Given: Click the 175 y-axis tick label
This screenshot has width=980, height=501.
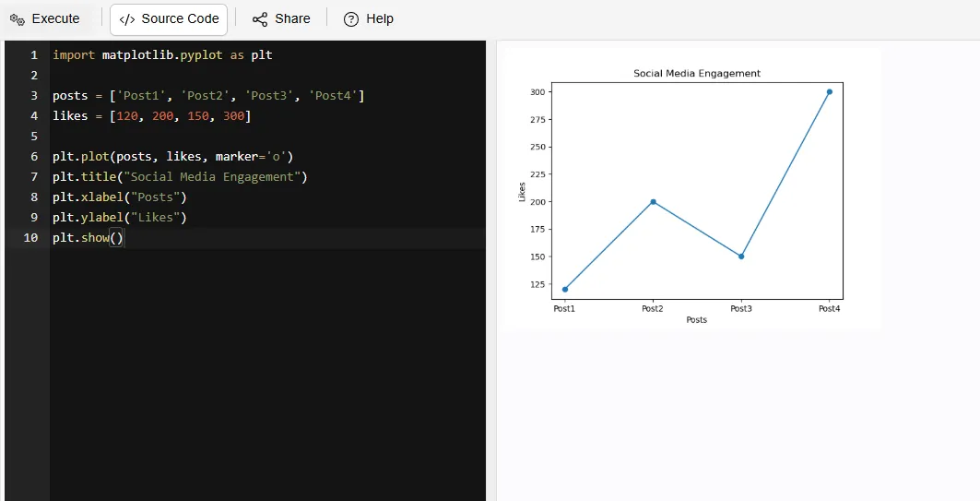Looking at the screenshot, I should 538,229.
